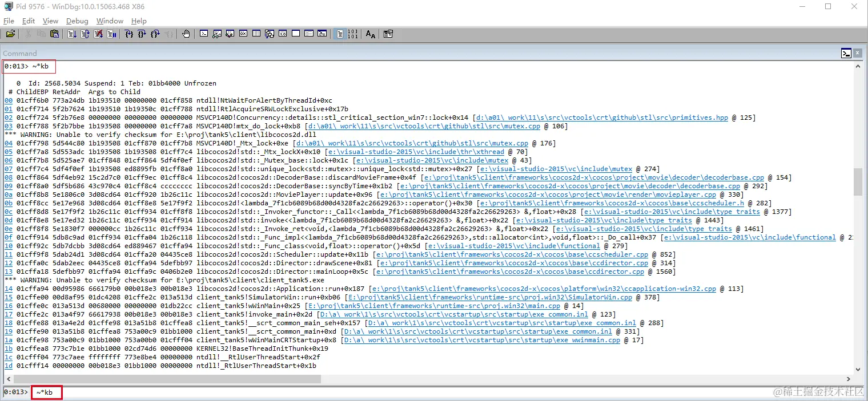Viewport: 868px width, 401px height.
Task: Click stack frame link 00
Action: point(8,100)
